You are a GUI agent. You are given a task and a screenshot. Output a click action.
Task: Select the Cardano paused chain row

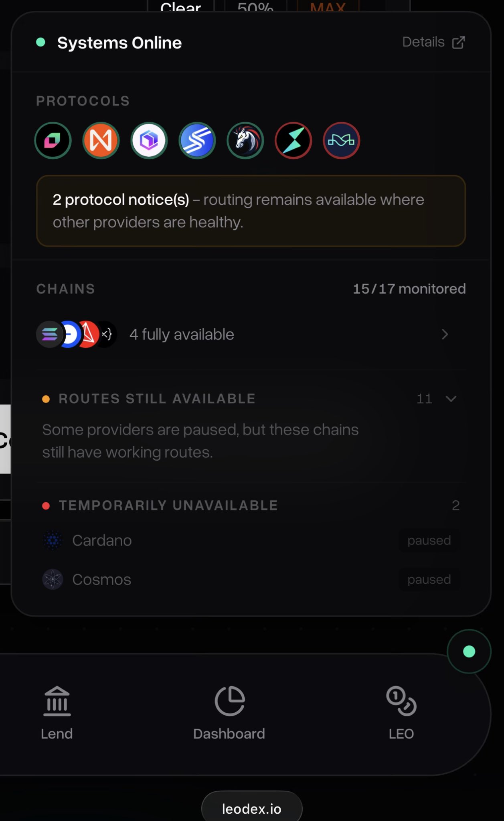tap(251, 540)
